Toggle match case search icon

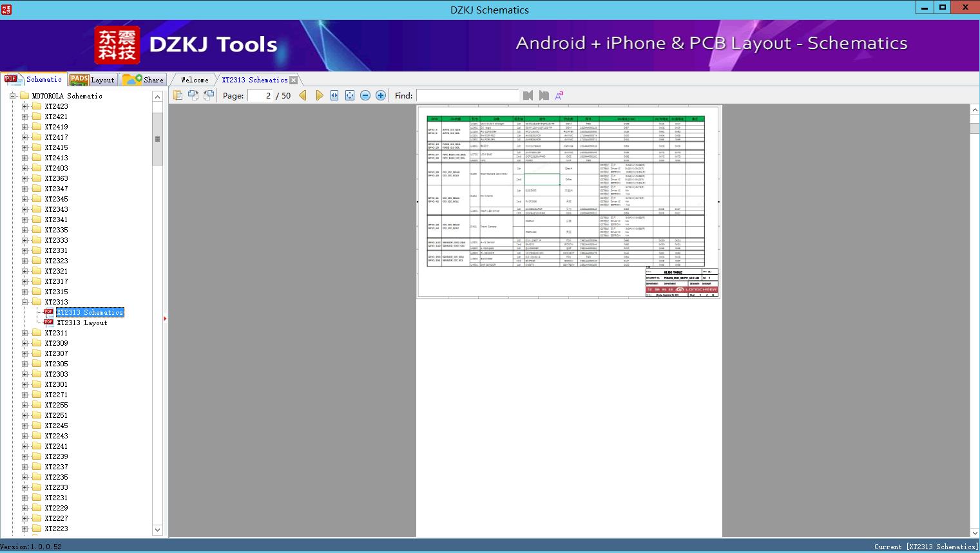click(x=559, y=95)
